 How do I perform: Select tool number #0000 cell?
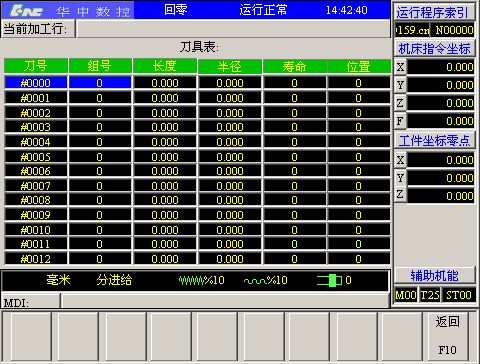pyautogui.click(x=36, y=83)
